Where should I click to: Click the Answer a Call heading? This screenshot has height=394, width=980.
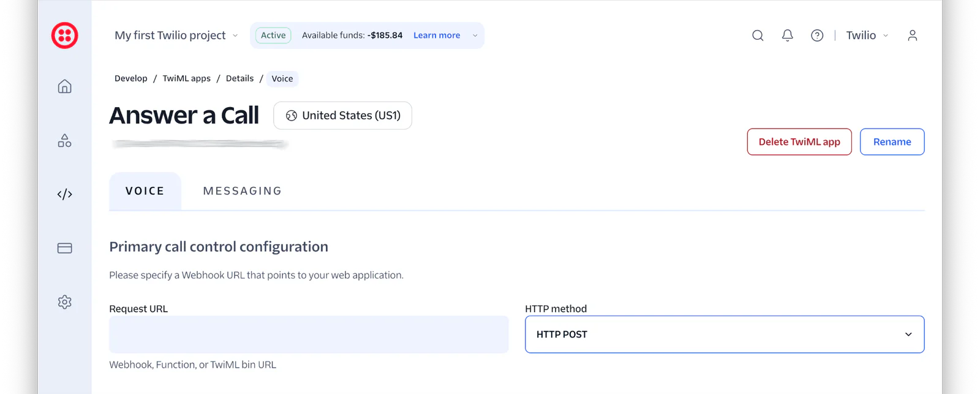[x=184, y=116]
